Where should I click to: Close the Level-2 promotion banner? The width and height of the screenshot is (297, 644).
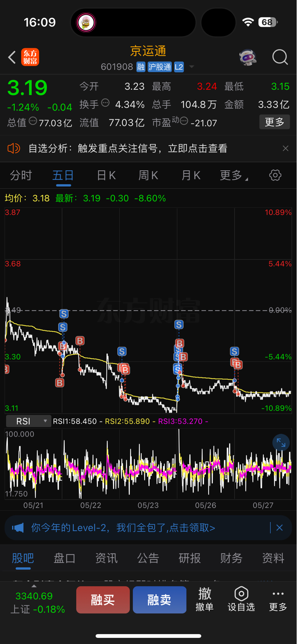click(x=280, y=528)
